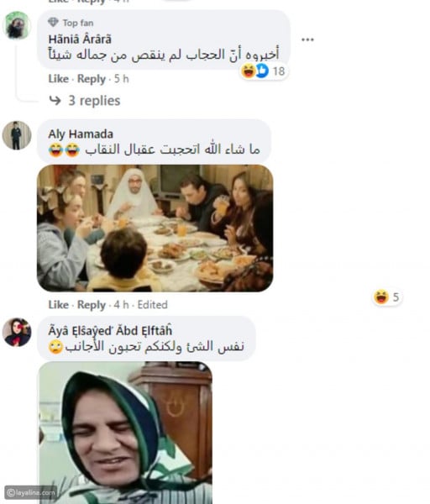Screen dimensions: 430x504
Task: View the 5 laughing reactions on Aly's comment
Action: point(387,297)
